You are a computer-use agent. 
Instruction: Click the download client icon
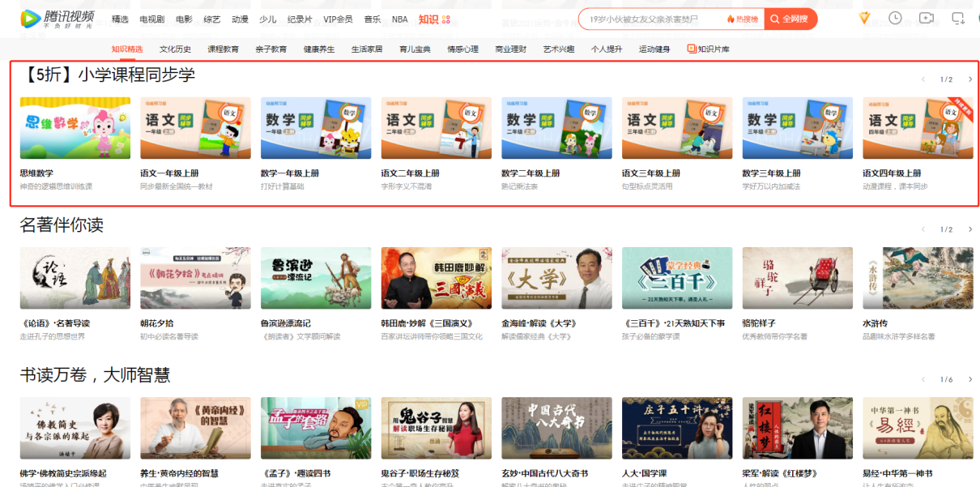point(958,18)
